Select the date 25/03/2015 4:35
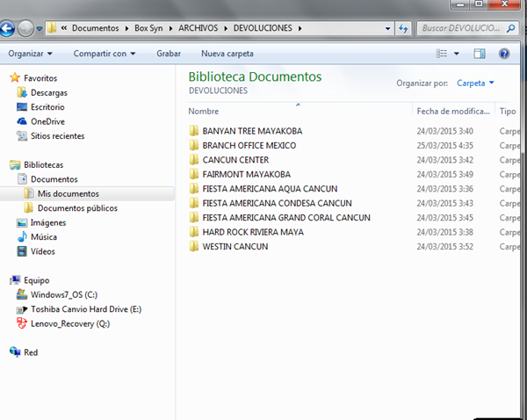Image resolution: width=527 pixels, height=420 pixels. 444,146
